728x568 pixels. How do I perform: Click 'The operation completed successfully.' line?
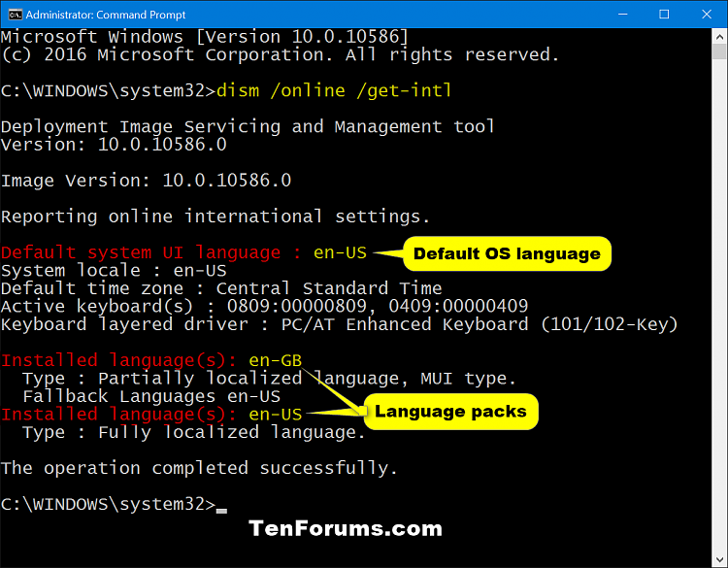(200, 469)
